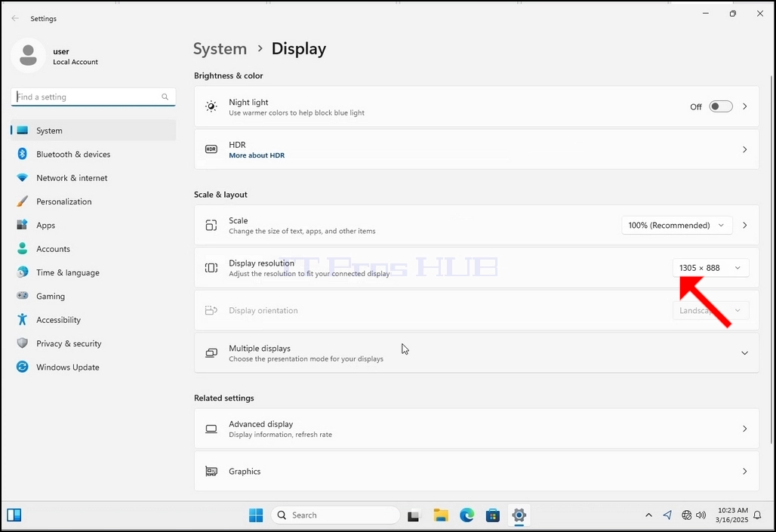This screenshot has width=776, height=532.
Task: Click the Scale row icon
Action: point(211,225)
